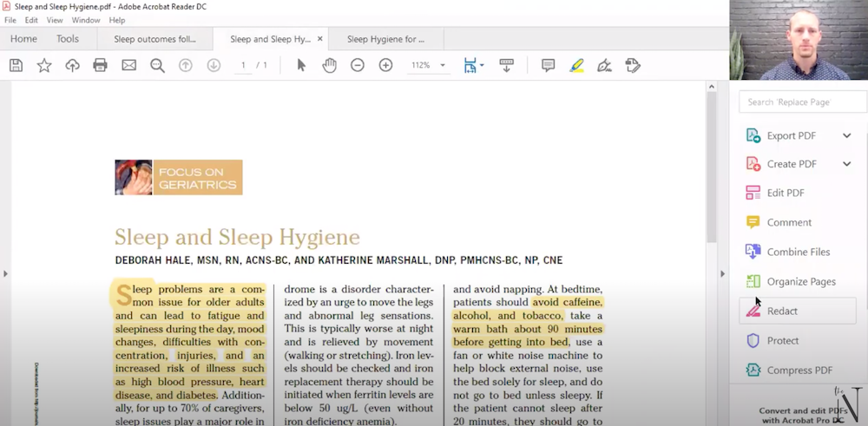Click the 'FOCUS ON GERIATRICS' banner image
The width and height of the screenshot is (868, 426).
click(x=179, y=178)
